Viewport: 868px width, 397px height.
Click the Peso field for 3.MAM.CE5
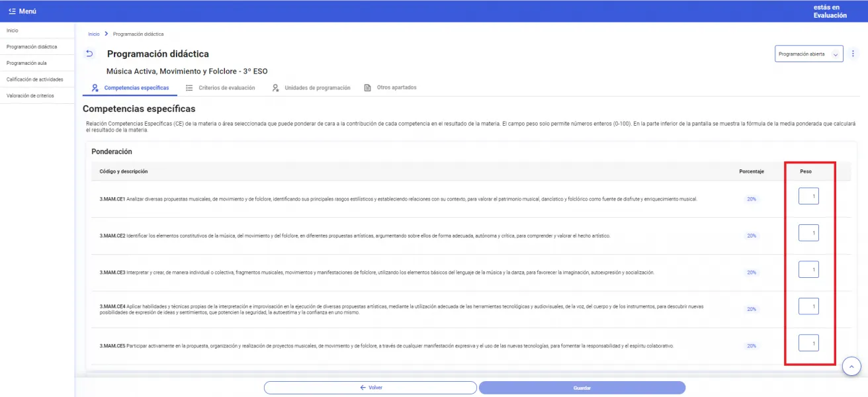click(x=808, y=343)
